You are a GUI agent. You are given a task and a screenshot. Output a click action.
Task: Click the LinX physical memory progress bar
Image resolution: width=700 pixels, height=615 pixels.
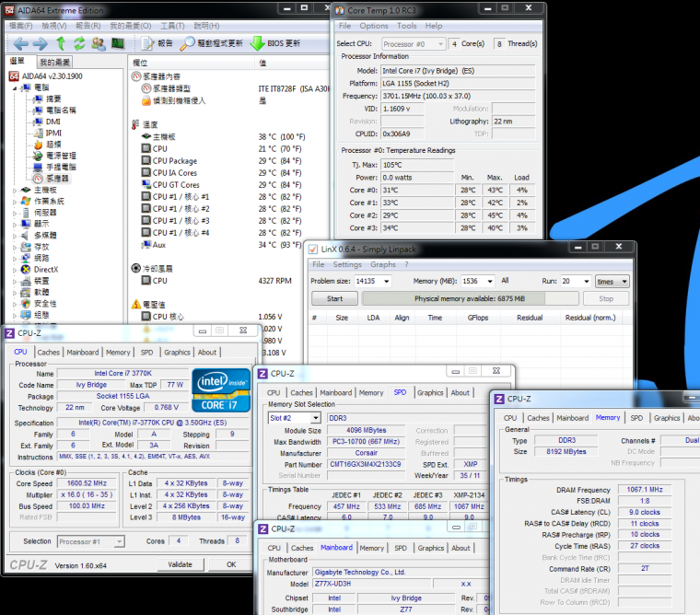(469, 298)
